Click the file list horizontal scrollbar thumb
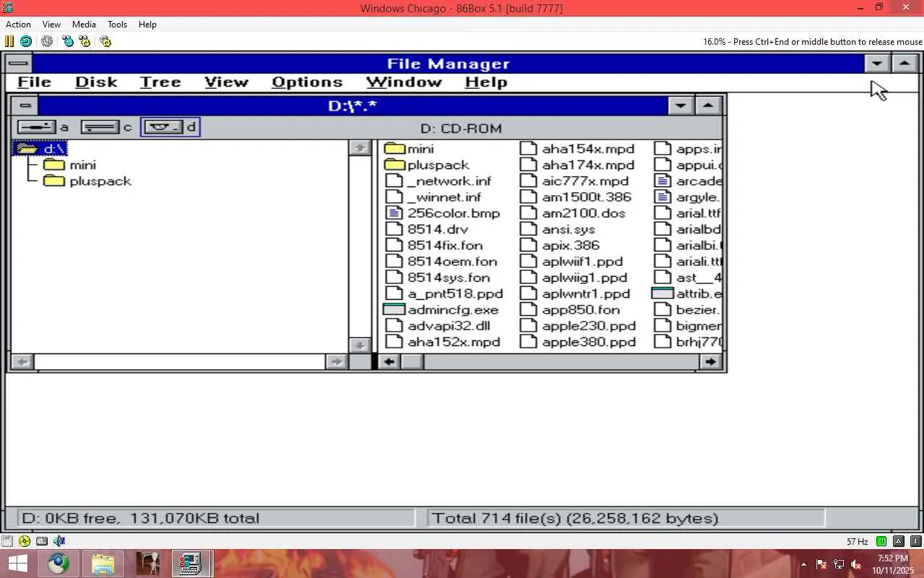The width and height of the screenshot is (924, 578). 412,361
